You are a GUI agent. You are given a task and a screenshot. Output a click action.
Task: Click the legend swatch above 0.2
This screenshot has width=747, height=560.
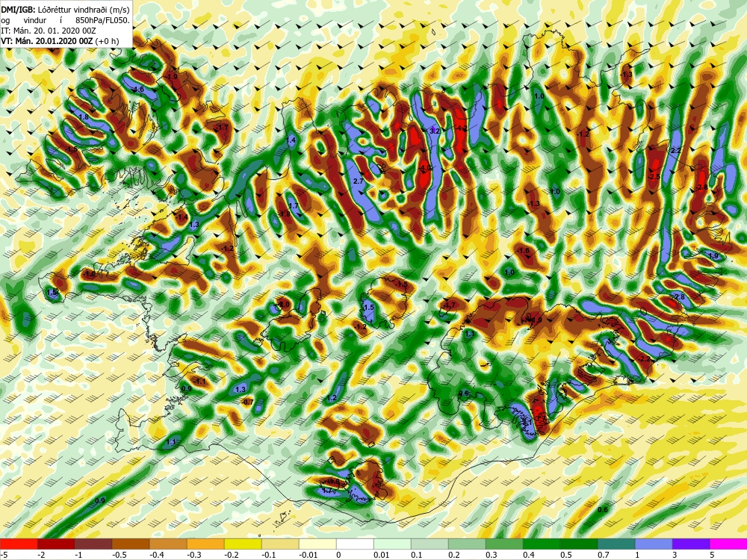point(467,544)
